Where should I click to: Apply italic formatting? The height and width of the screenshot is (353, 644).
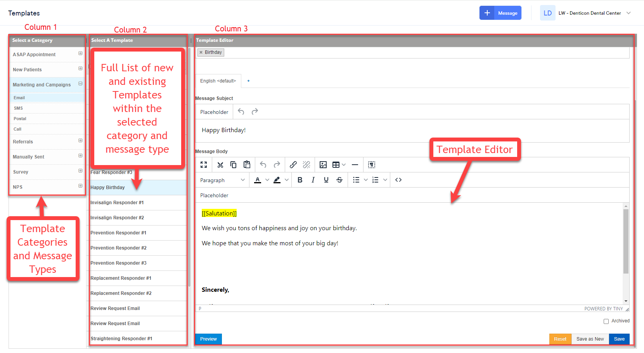[313, 180]
